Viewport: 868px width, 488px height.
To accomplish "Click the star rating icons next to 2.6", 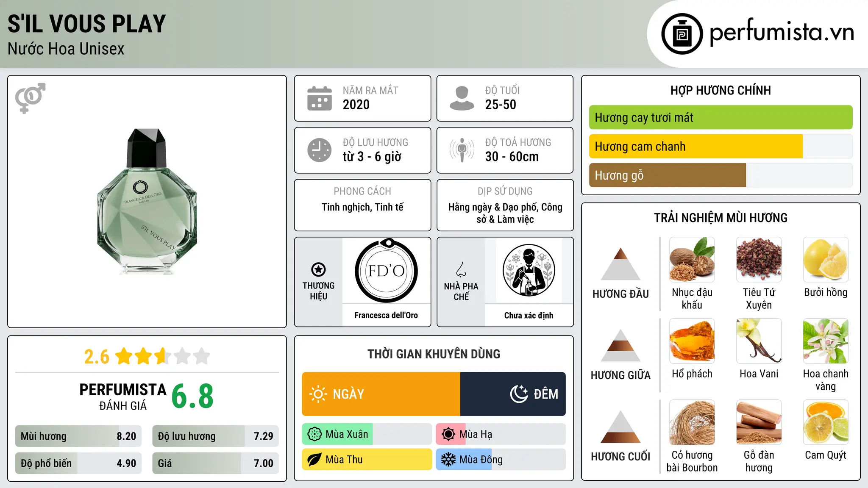I will (163, 357).
